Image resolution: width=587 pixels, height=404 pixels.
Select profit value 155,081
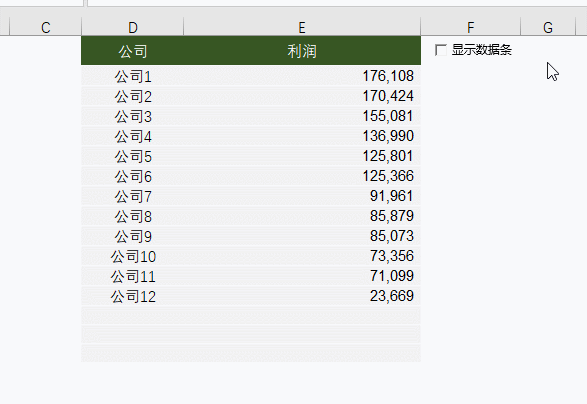tap(302, 116)
